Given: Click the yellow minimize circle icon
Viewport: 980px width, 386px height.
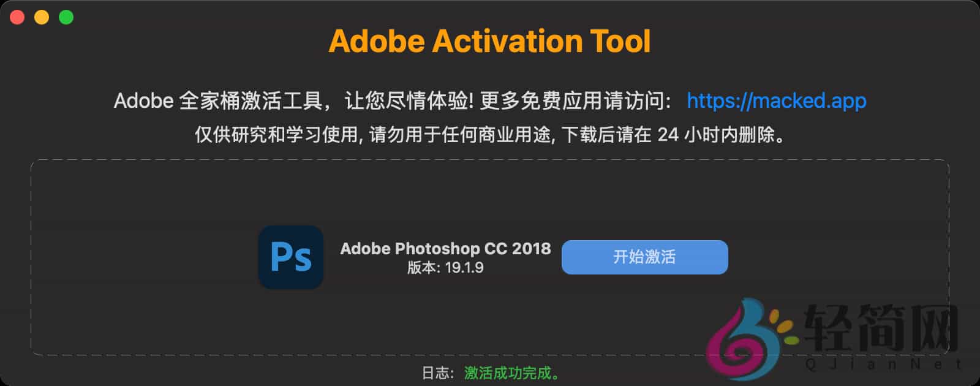Looking at the screenshot, I should 40,18.
